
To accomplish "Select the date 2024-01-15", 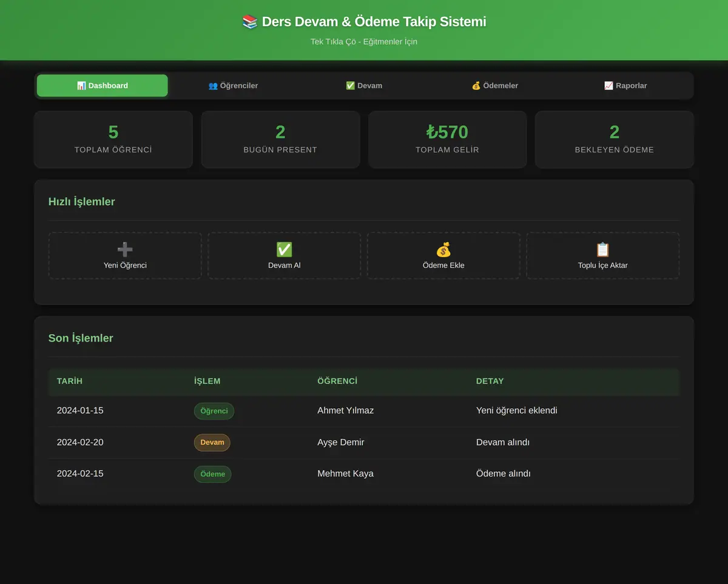I will pos(80,411).
